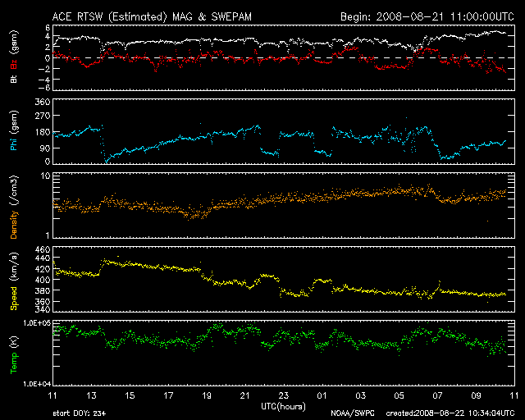This screenshot has width=525, height=420.
Task: Click the "created:2008-08-22 10:34:04UTC" timestamp
Action: tap(450, 413)
